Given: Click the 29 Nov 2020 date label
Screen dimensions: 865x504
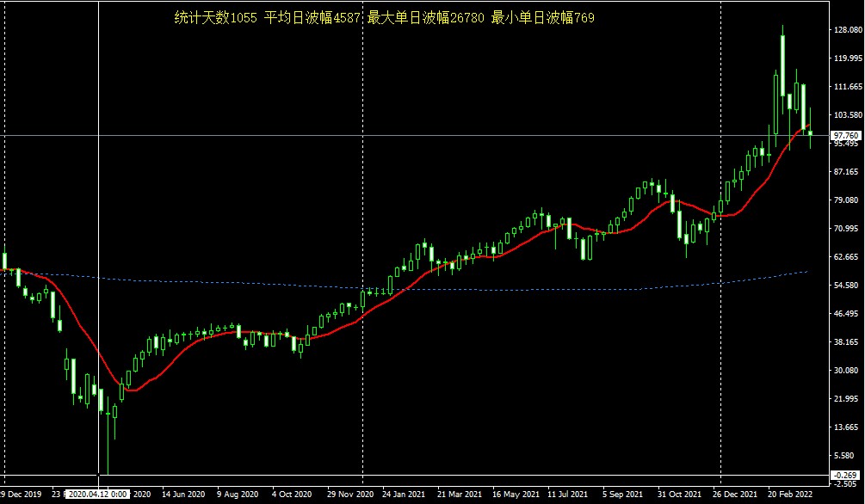Looking at the screenshot, I should click(x=349, y=495).
